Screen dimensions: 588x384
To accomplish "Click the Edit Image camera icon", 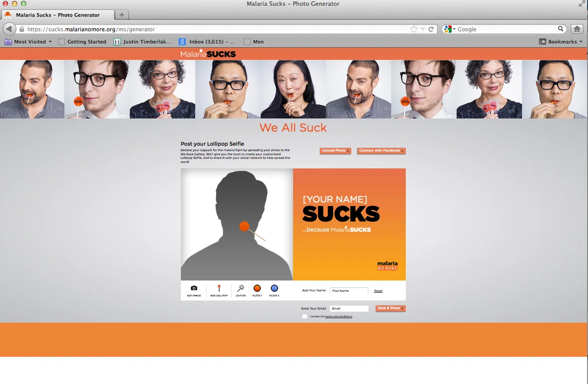I will (194, 288).
